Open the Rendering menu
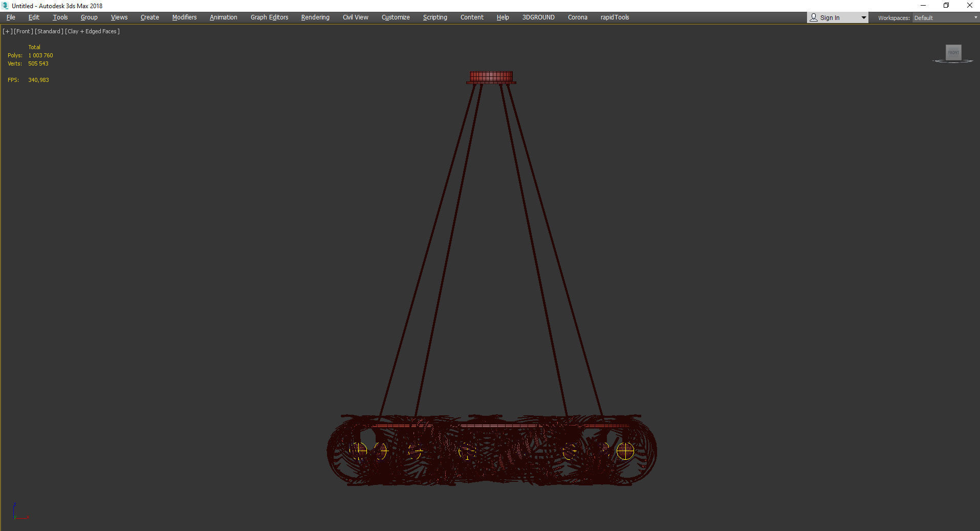This screenshot has height=531, width=980. pos(315,17)
